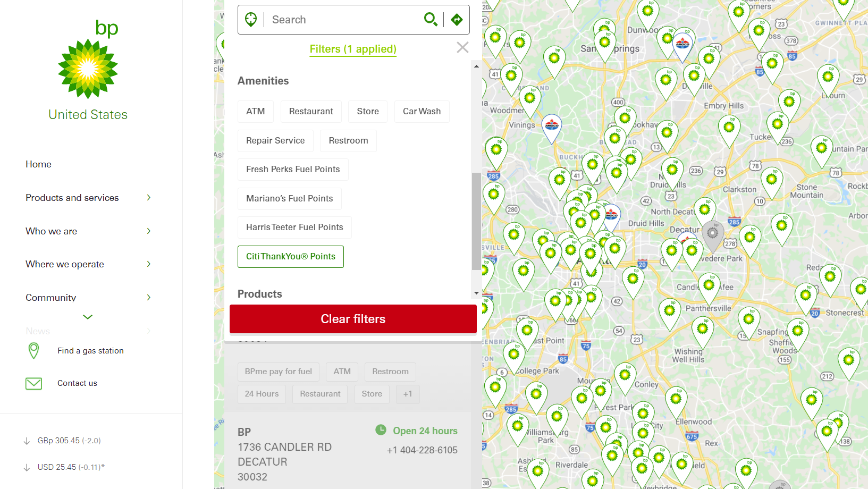Open directions with the green arrow icon
Viewport: 868px width, 489px height.
(457, 20)
